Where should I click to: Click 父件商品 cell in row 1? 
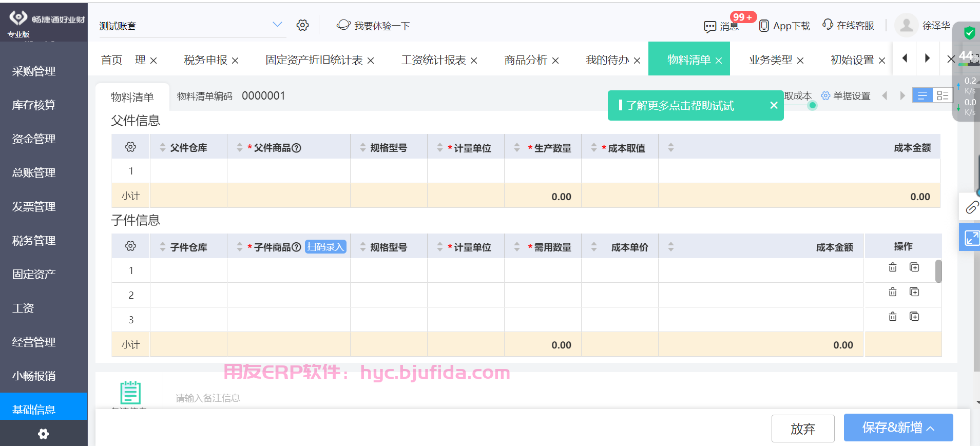[x=289, y=171]
